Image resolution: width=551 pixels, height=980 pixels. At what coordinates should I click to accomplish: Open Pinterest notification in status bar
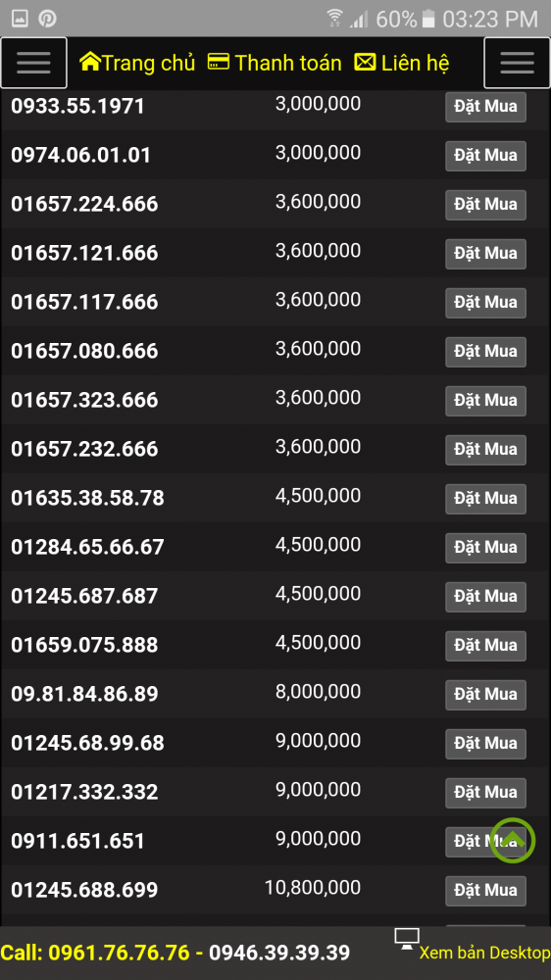(x=47, y=19)
